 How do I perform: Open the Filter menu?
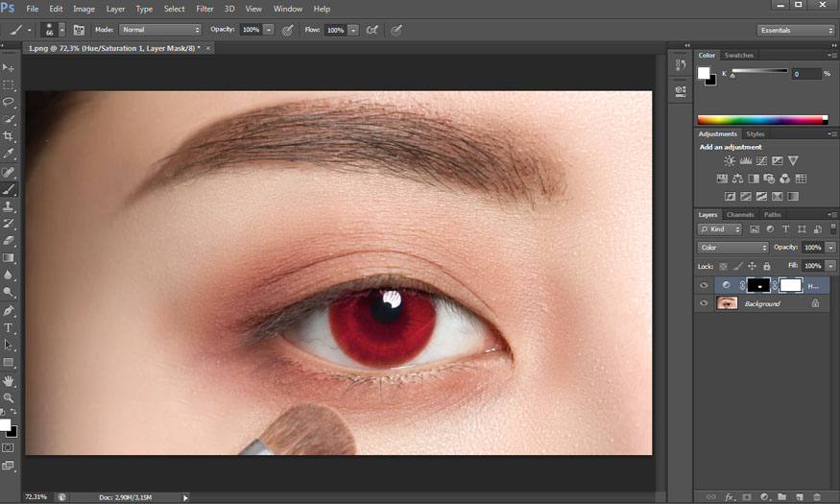click(x=204, y=9)
